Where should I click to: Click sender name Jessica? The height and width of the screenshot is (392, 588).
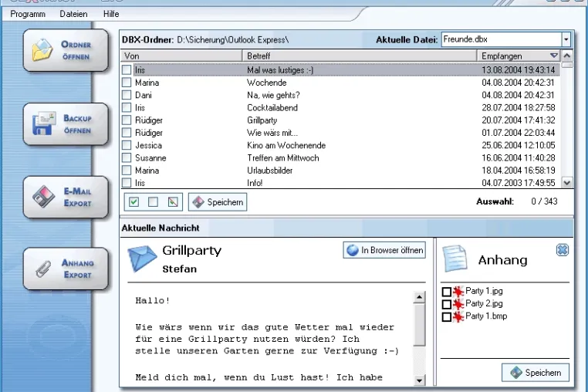(x=148, y=145)
